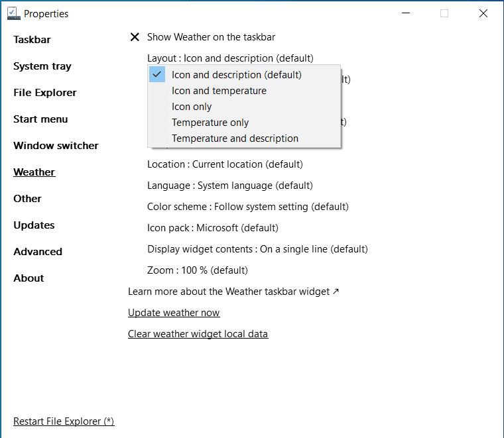This screenshot has width=504, height=438.
Task: Choose Icon and temperature layout
Action: (219, 91)
